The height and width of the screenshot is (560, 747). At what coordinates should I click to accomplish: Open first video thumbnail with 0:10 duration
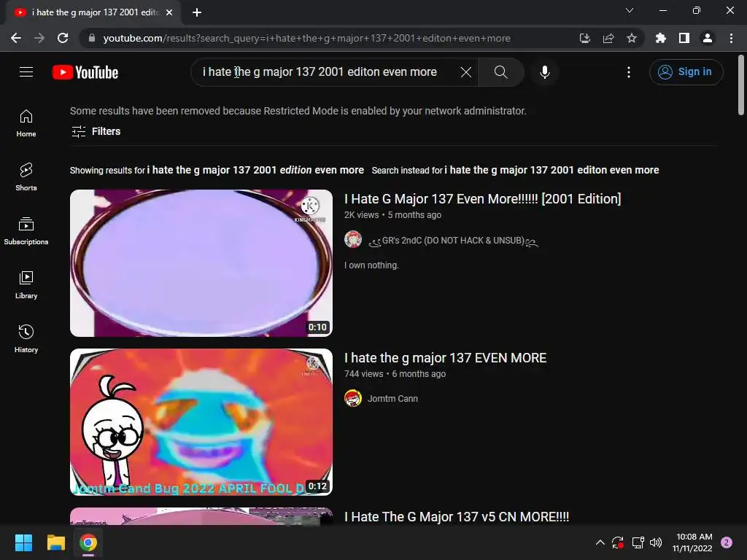point(201,262)
